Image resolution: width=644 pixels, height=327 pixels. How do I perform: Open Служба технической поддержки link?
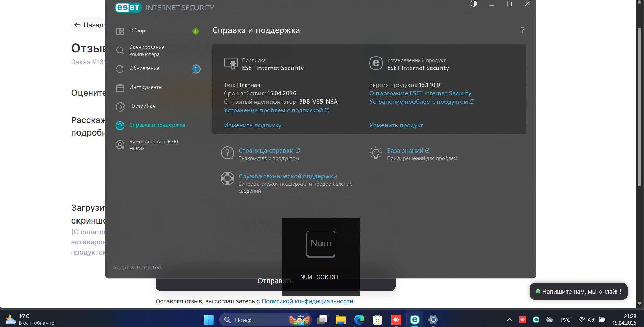click(288, 176)
